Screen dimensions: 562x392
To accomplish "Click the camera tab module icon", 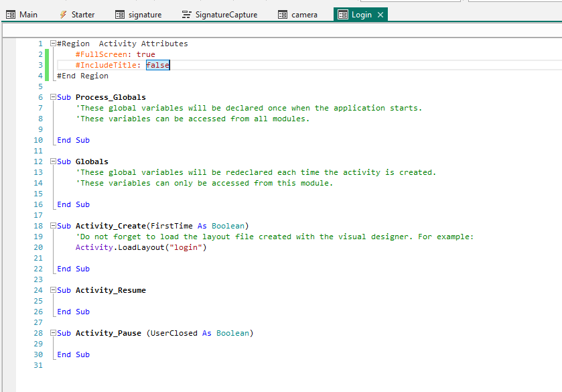I will coord(283,15).
